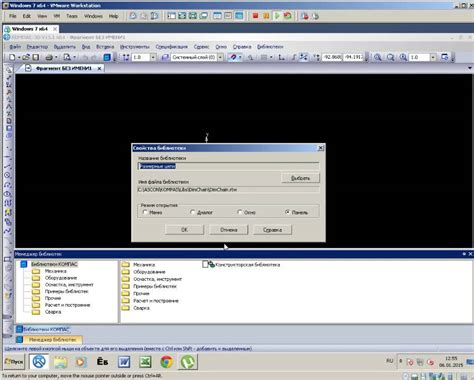
Task: Open the Файл menu in KOMPAS
Action: point(15,47)
